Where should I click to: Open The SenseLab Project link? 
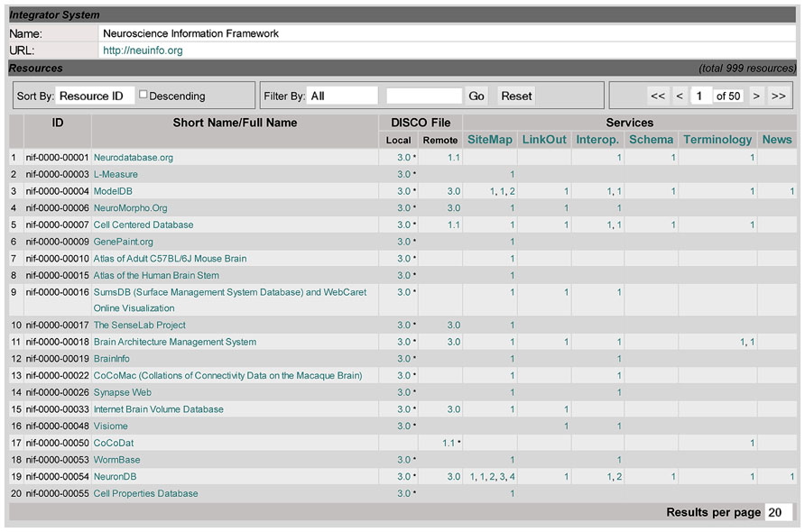tap(140, 326)
